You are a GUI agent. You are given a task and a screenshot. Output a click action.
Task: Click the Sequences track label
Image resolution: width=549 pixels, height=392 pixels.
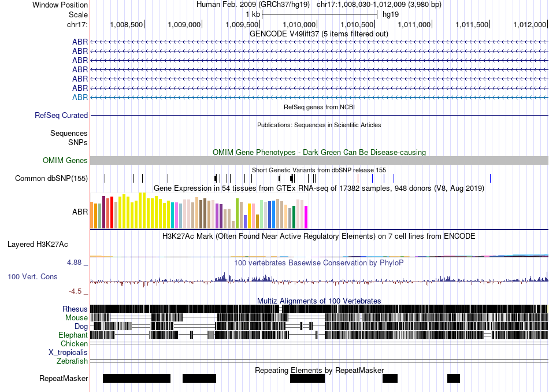pyautogui.click(x=69, y=133)
